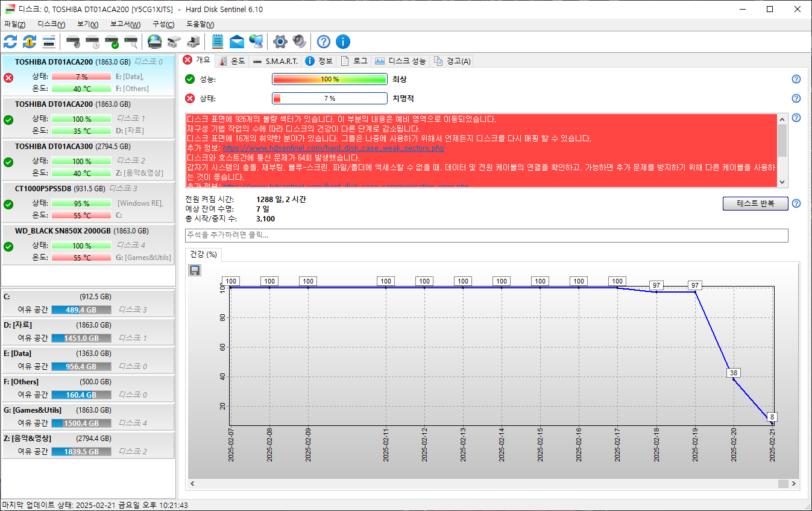Click red error icon on TOSHIBA disk 0
812x511 pixels.
point(8,77)
